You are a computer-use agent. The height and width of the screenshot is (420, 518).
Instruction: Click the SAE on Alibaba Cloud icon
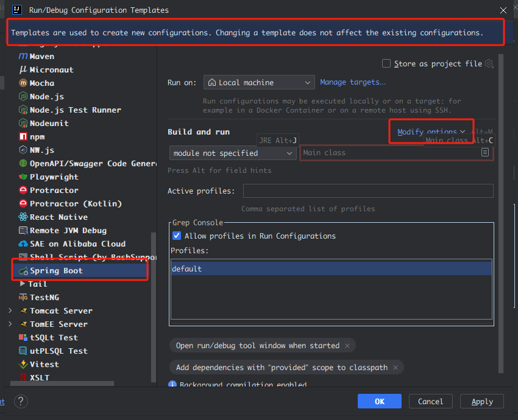[x=23, y=244]
